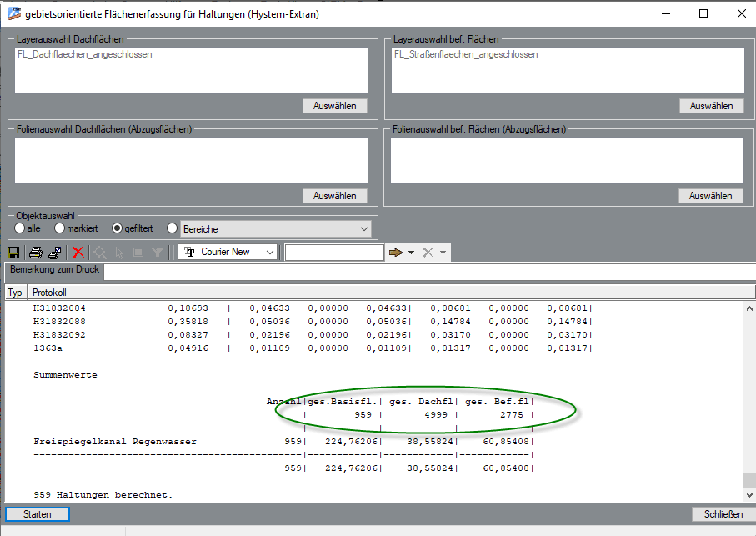Open the Bereiche dropdown list

(x=364, y=228)
